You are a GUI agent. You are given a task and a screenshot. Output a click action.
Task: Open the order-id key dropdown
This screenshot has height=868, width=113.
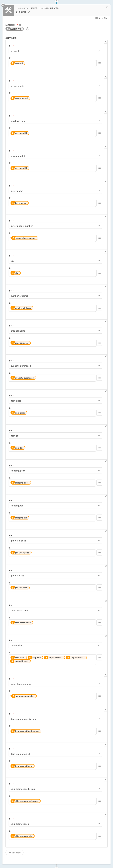[x=55, y=51]
